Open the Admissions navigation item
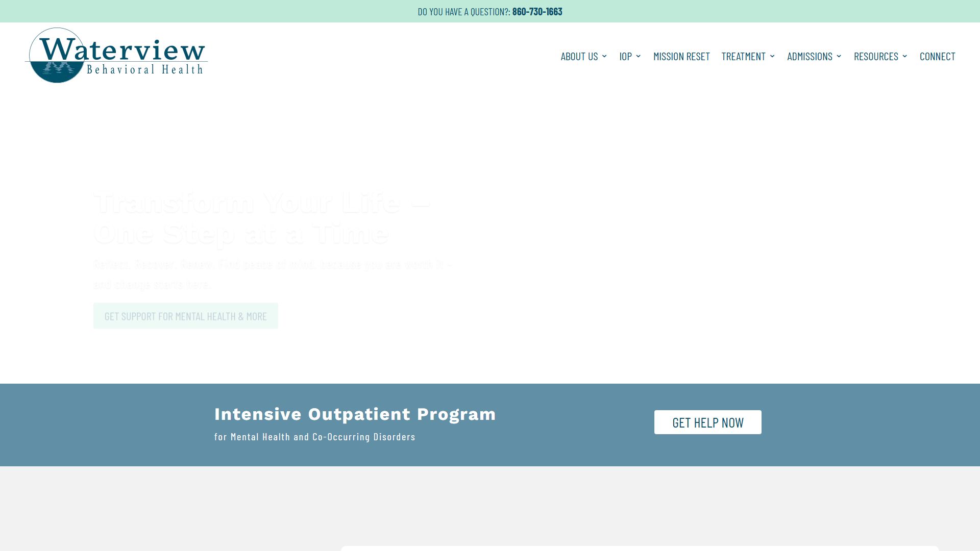 (810, 56)
